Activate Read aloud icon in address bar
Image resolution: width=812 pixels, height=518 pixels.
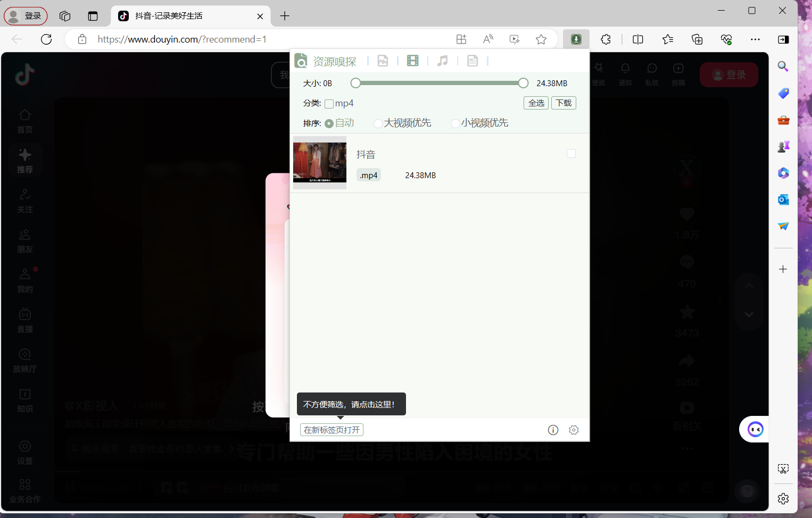(x=488, y=39)
